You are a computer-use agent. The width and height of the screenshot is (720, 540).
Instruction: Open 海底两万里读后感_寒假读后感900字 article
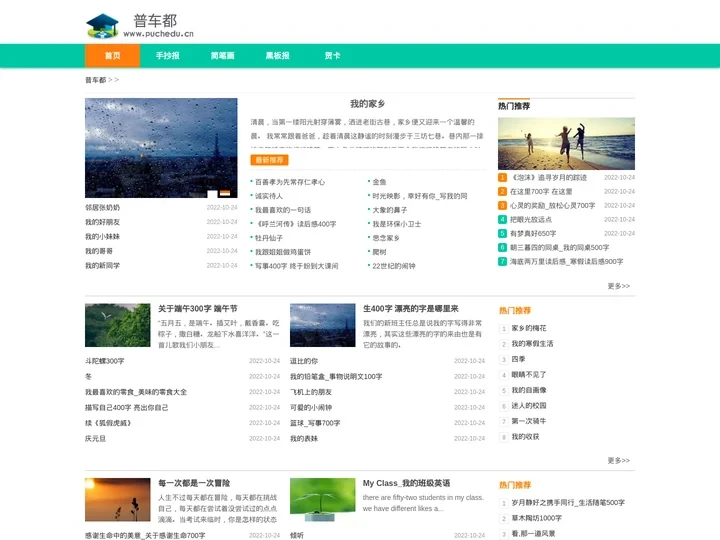pos(567,262)
